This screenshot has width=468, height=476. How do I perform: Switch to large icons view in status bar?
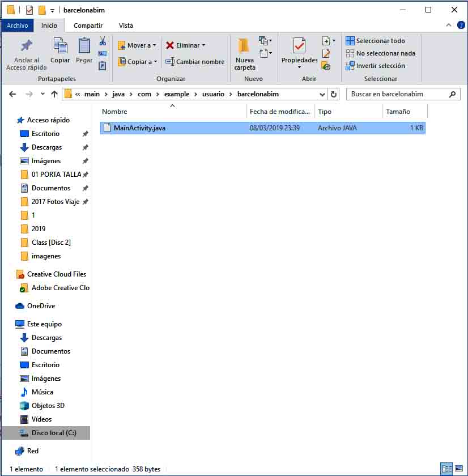pos(458,469)
